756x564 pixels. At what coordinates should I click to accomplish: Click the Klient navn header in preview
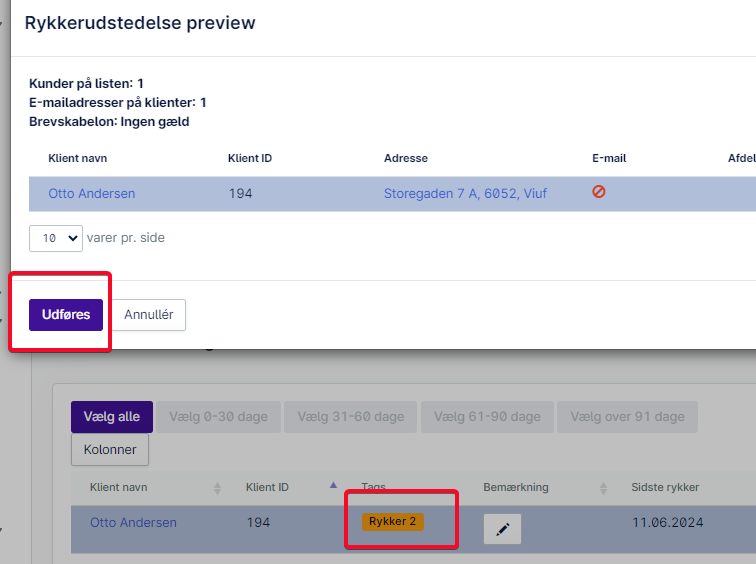78,158
